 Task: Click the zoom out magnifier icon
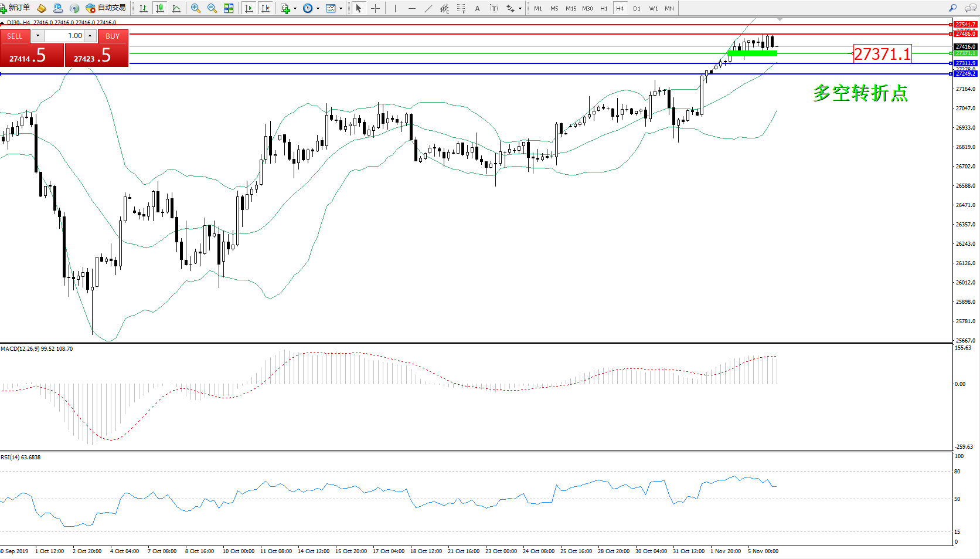(x=212, y=8)
